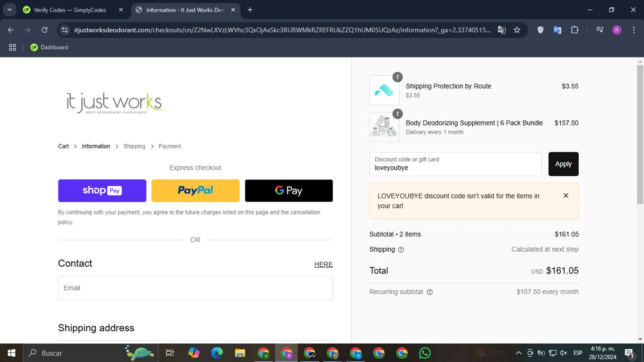This screenshot has width=644, height=362.
Task: Click the HERE link beside Contact
Action: pos(323,265)
